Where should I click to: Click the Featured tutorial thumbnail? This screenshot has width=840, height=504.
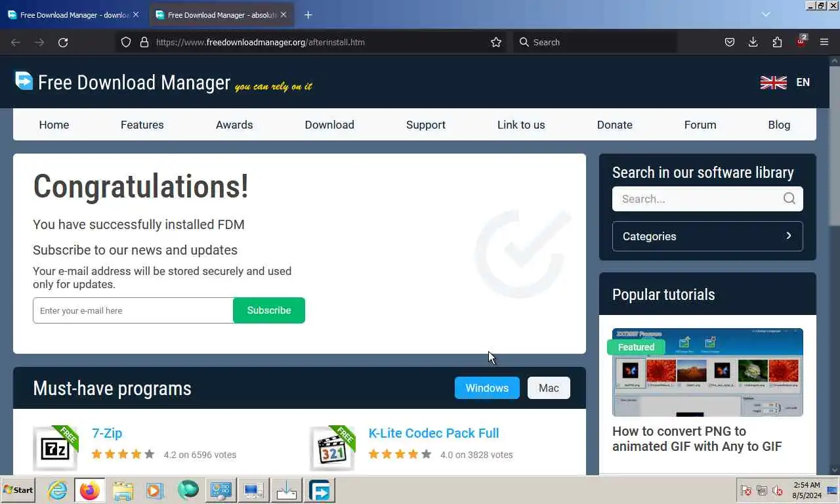pyautogui.click(x=707, y=372)
